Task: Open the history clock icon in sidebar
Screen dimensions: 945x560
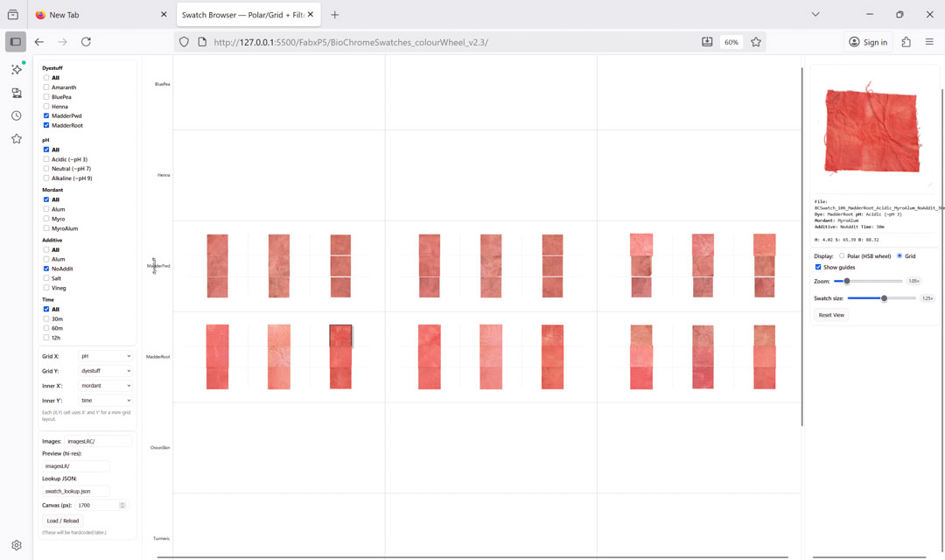Action: point(16,115)
